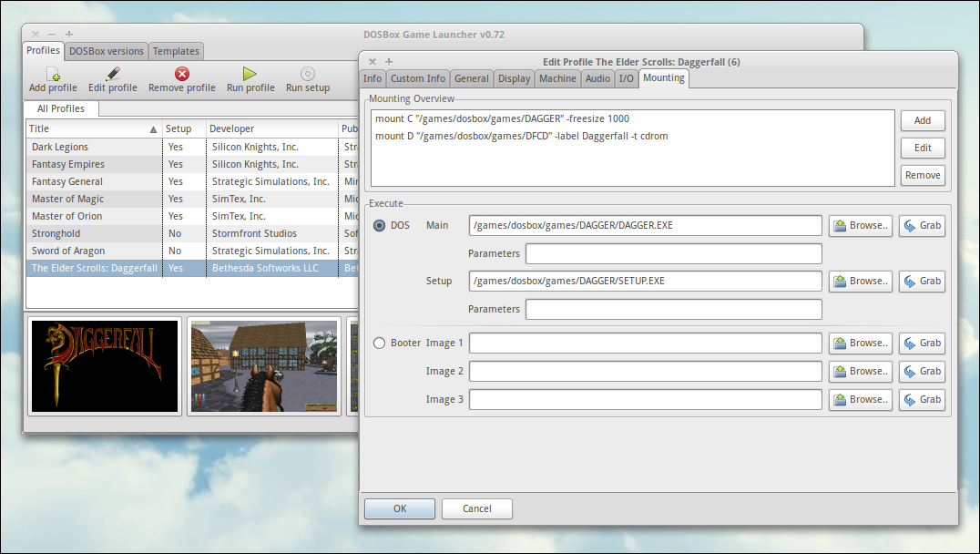Screen dimensions: 980x554
Task: Select the Booter radio button
Action: tap(380, 343)
